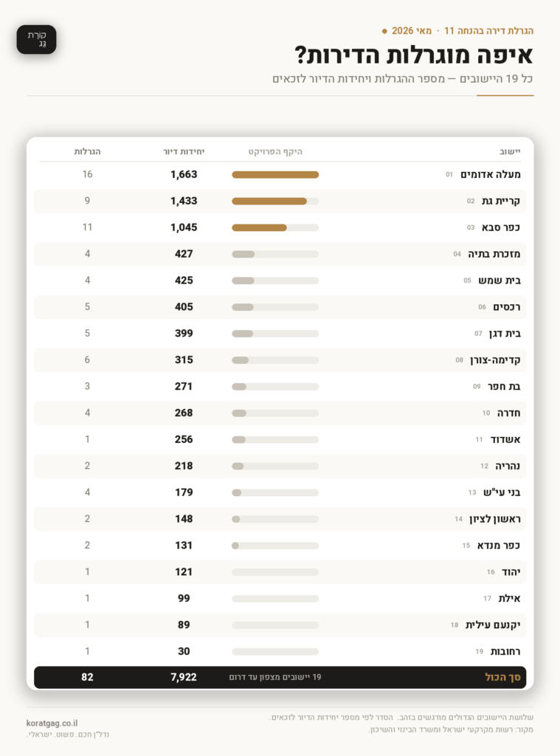Click the קורת גג logo badge
Image resolution: width=560 pixels, height=756 pixels.
click(37, 40)
